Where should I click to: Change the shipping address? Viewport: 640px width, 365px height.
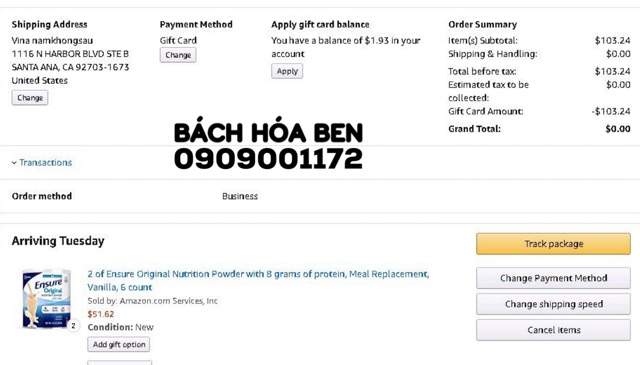tap(30, 98)
